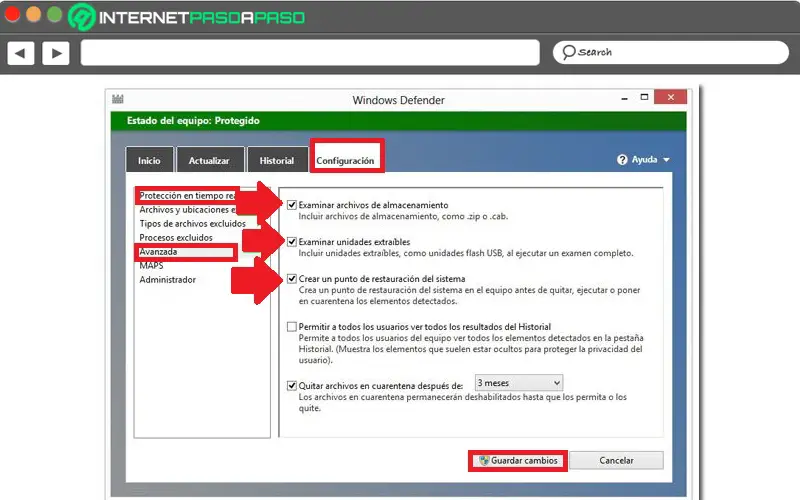The height and width of the screenshot is (500, 800).
Task: Click into the Search field
Action: tap(670, 52)
